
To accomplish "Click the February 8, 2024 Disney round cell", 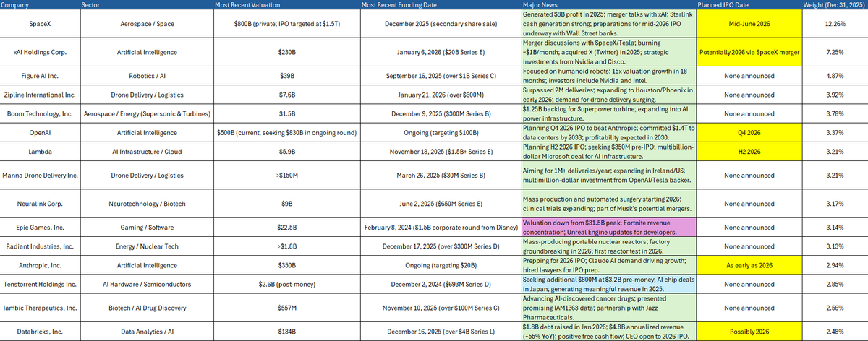I will click(x=440, y=228).
